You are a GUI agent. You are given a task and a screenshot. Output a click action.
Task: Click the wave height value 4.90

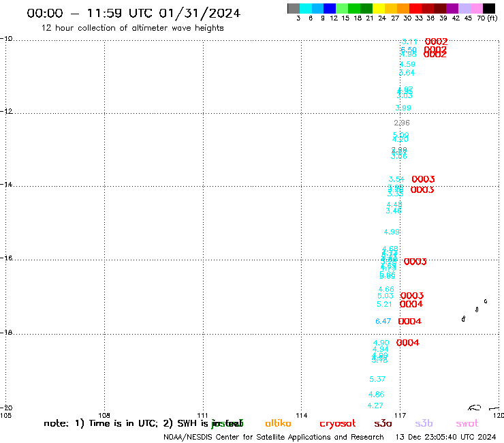[x=381, y=343]
